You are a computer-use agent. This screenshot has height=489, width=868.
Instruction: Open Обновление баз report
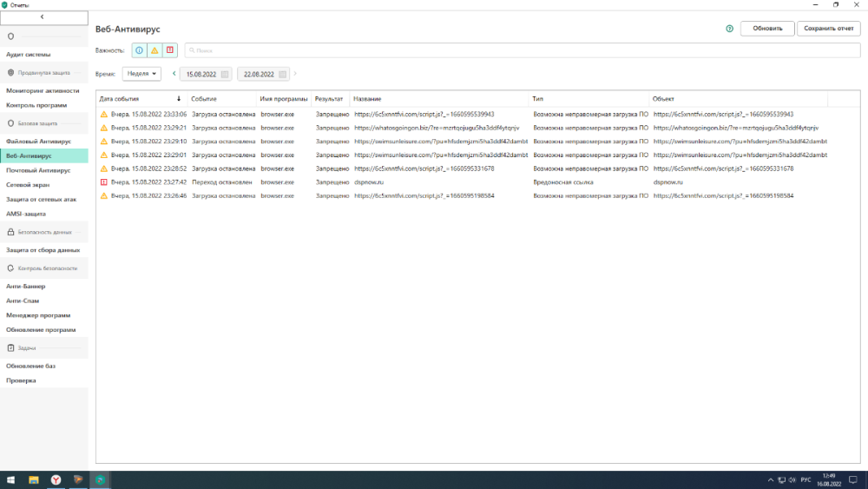coord(31,366)
